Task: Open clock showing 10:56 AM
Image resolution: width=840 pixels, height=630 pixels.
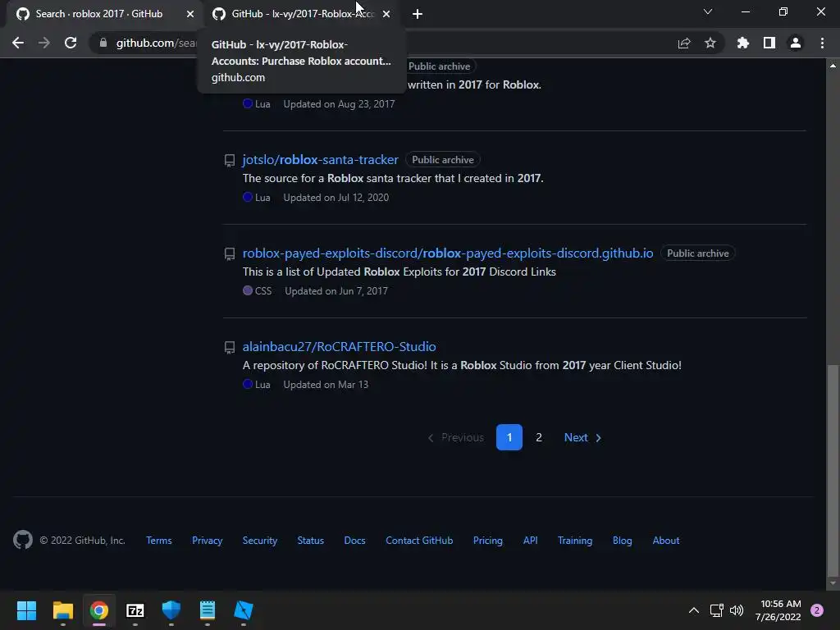Action: (x=778, y=610)
